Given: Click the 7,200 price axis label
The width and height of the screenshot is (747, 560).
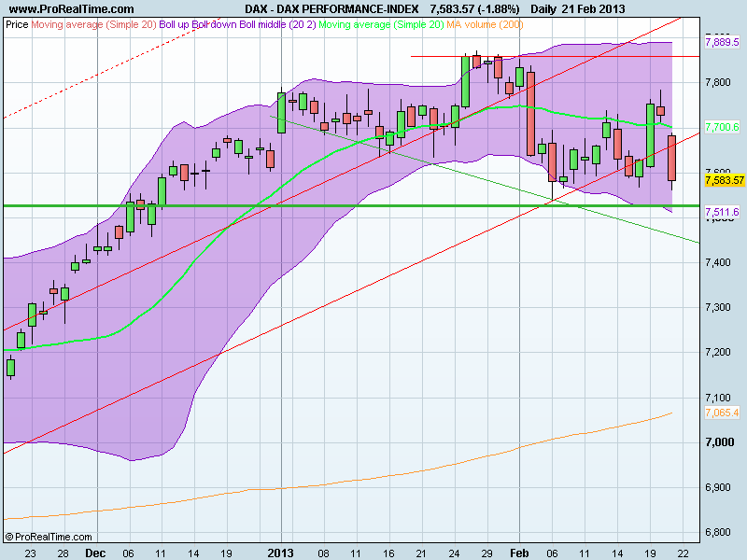Looking at the screenshot, I should point(718,353).
